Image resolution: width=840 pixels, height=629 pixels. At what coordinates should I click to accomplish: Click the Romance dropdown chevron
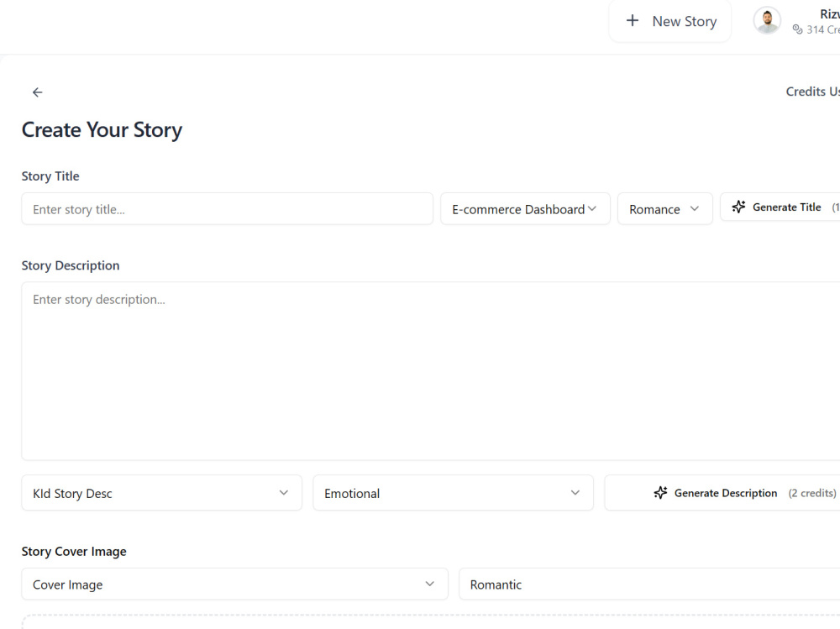click(695, 208)
